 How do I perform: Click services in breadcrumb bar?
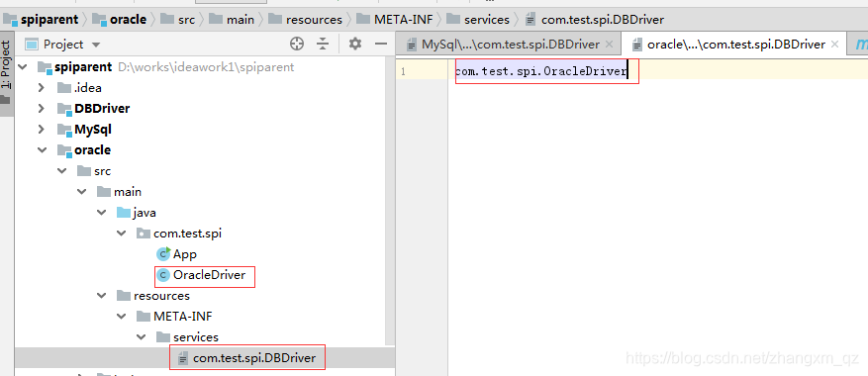click(478, 20)
